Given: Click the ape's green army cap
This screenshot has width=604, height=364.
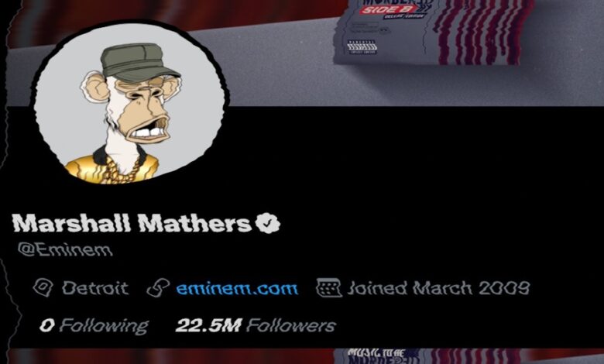Looking at the screenshot, I should coord(138,63).
